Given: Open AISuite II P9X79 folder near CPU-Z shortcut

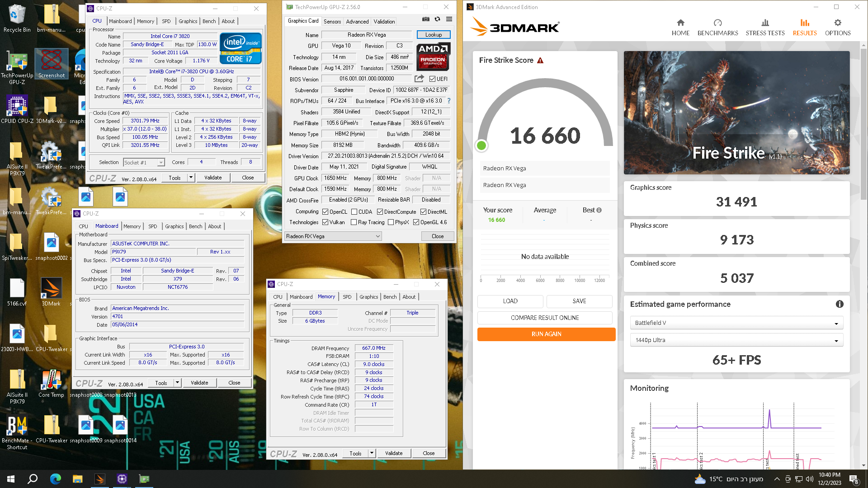Looking at the screenshot, I should [x=17, y=158].
